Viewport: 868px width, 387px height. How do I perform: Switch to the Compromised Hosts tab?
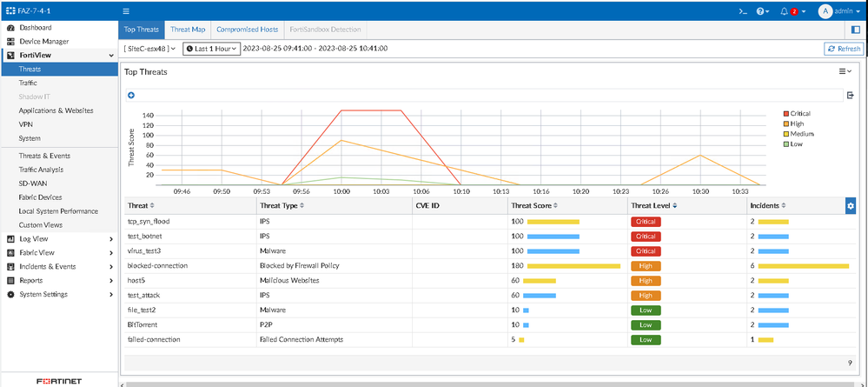248,30
